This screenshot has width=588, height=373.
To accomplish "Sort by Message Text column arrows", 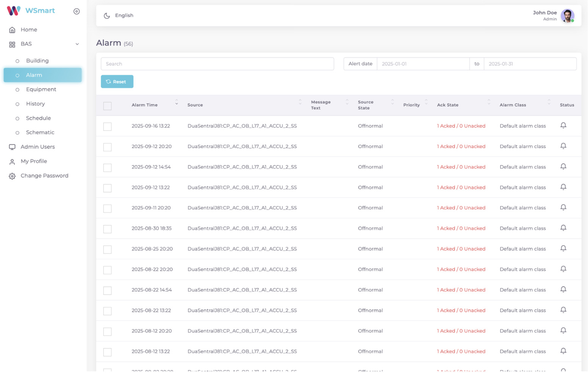I will (x=347, y=102).
